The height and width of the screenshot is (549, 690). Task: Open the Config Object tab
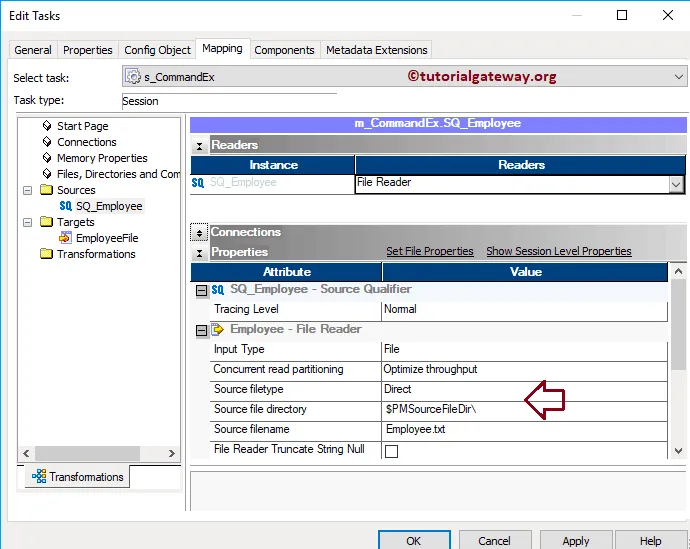click(157, 50)
